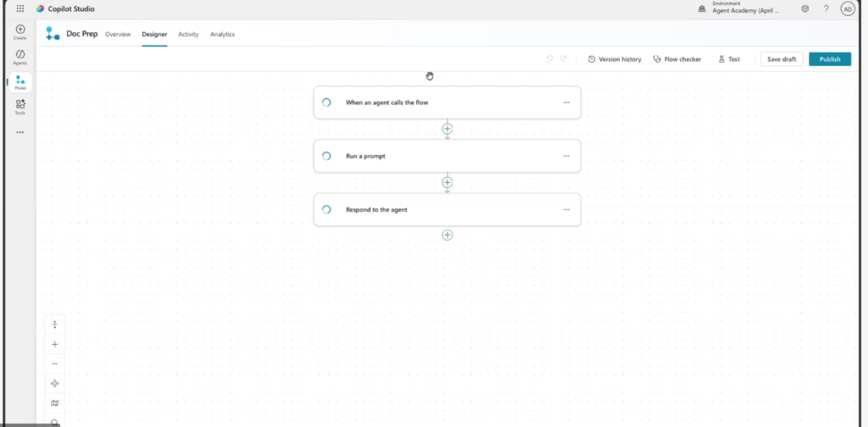Click the help question mark icon
This screenshot has height=427, width=868.
coord(826,8)
